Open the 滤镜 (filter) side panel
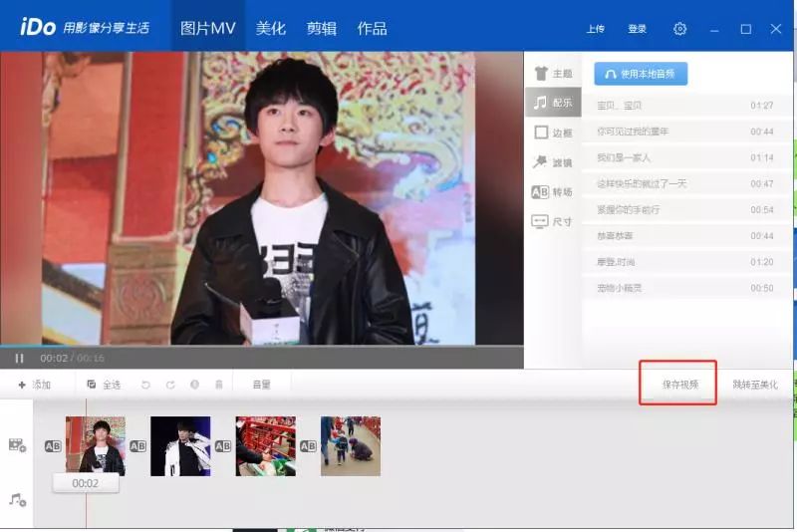Screen dimensions: 797x532 click(x=553, y=162)
